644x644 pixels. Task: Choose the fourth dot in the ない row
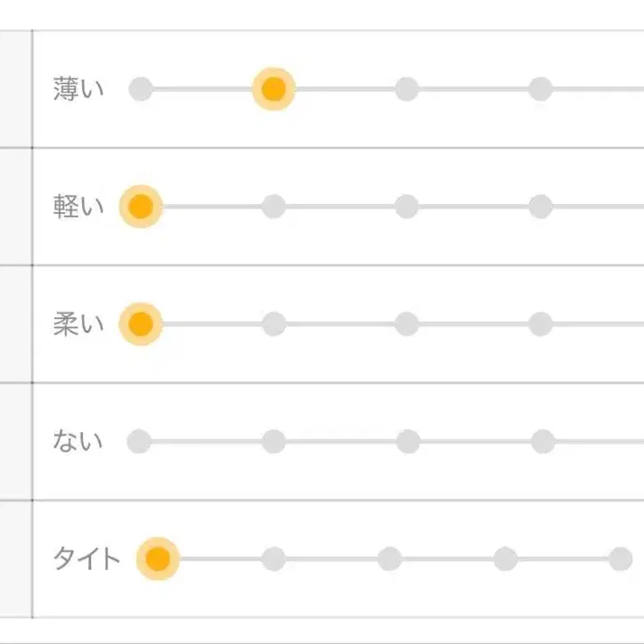(x=542, y=441)
